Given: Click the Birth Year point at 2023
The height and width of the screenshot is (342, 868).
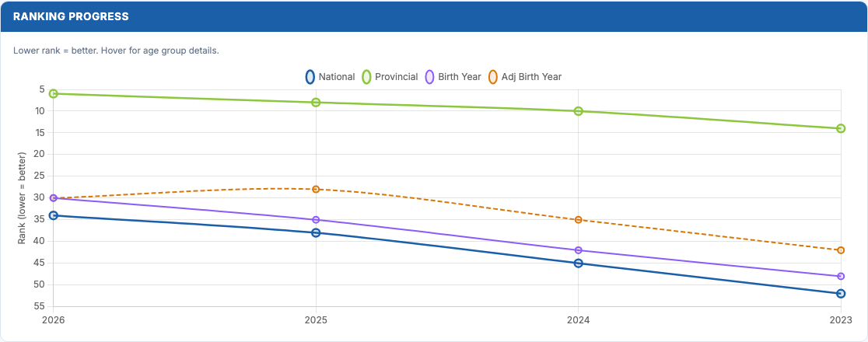Looking at the screenshot, I should [841, 277].
